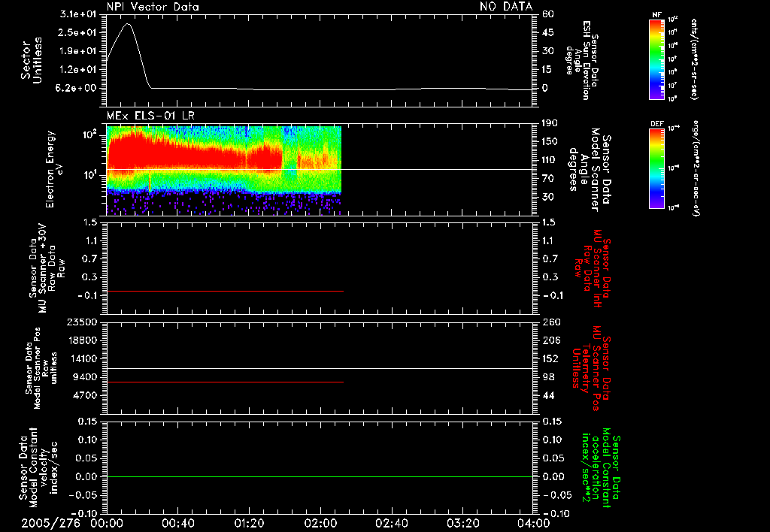Click the green velocity line in the bottom panel
770x532 pixels.
[319, 476]
